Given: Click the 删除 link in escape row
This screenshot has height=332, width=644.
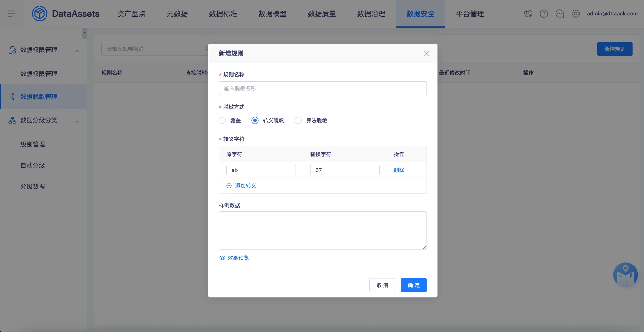Looking at the screenshot, I should tap(399, 170).
